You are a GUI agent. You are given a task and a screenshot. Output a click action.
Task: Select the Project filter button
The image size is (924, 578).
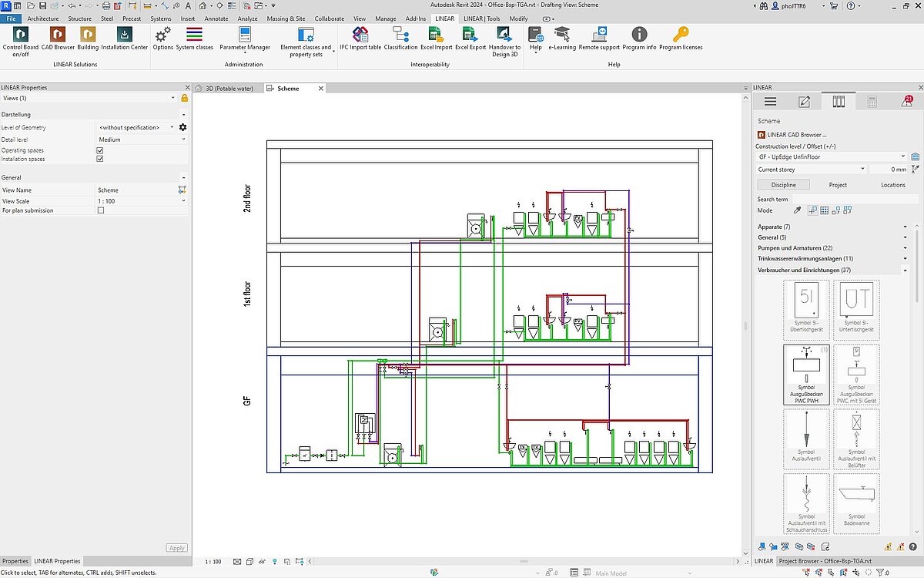[x=838, y=185]
